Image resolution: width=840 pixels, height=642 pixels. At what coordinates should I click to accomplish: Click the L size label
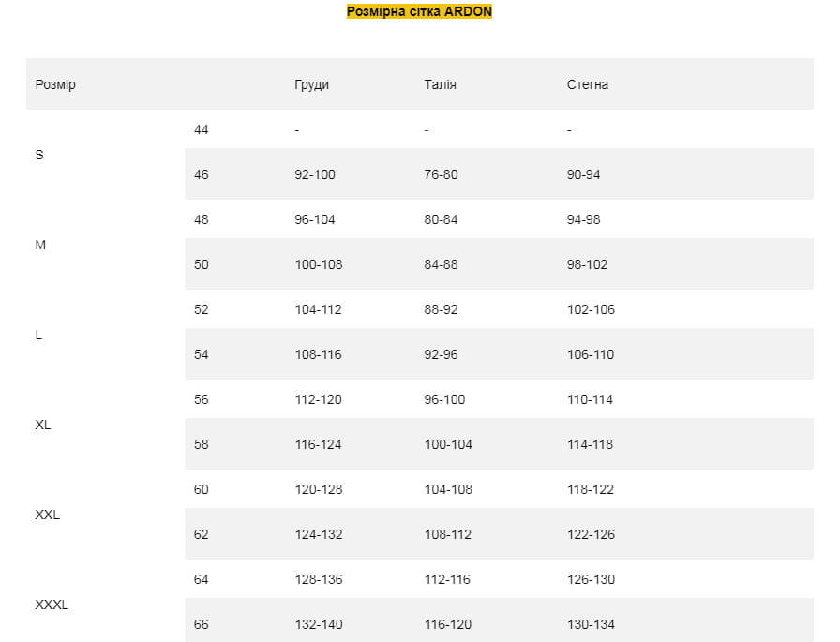[38, 336]
